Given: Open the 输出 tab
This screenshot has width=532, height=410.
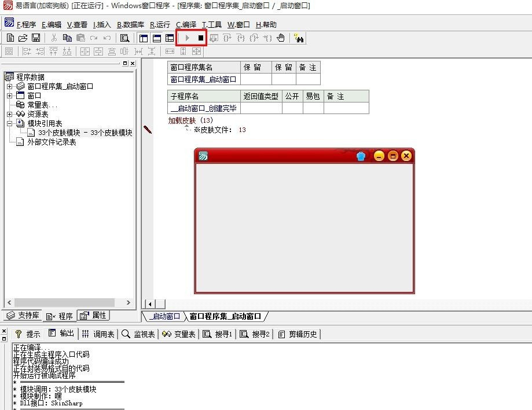Looking at the screenshot, I should point(61,334).
